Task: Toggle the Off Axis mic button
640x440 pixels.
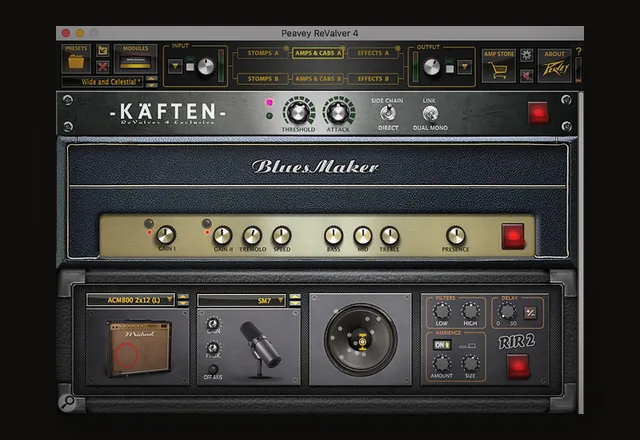Action: point(213,369)
